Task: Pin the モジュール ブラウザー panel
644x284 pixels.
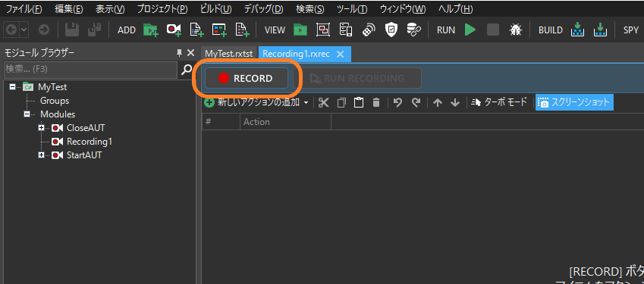Action: (x=179, y=52)
